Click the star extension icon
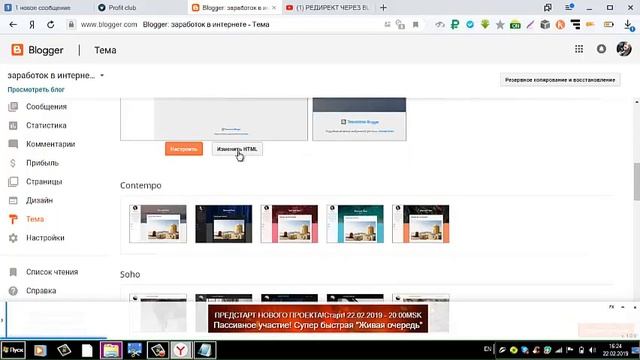This screenshot has width=640, height=360. click(500, 24)
